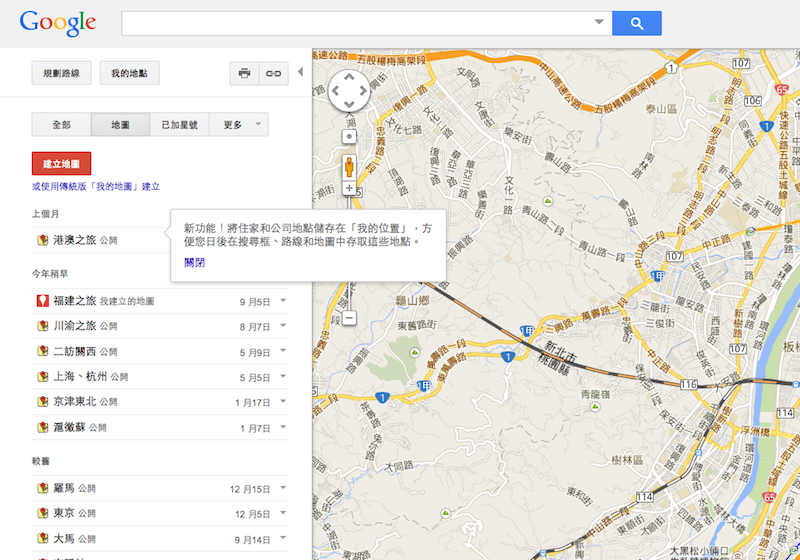Open the 滬徽蘇 map
The height and width of the screenshot is (560, 800).
point(70,427)
